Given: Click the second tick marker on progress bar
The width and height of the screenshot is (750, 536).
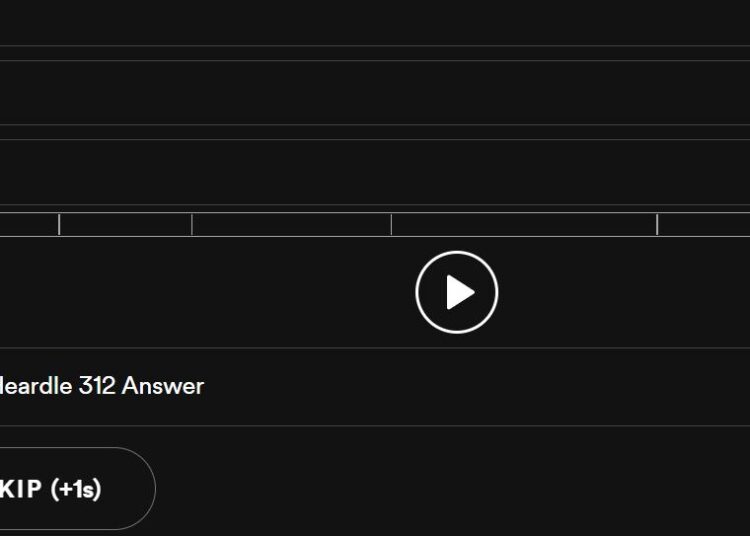Looking at the screenshot, I should coord(192,224).
